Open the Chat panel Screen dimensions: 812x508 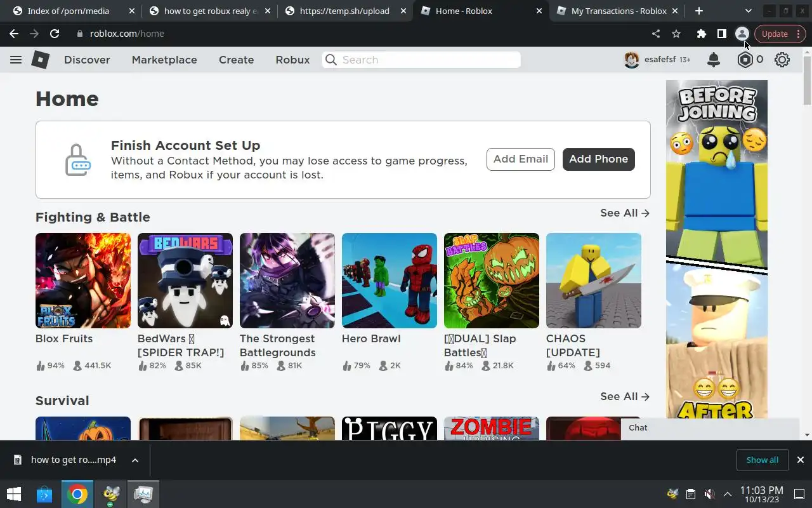[x=710, y=428]
